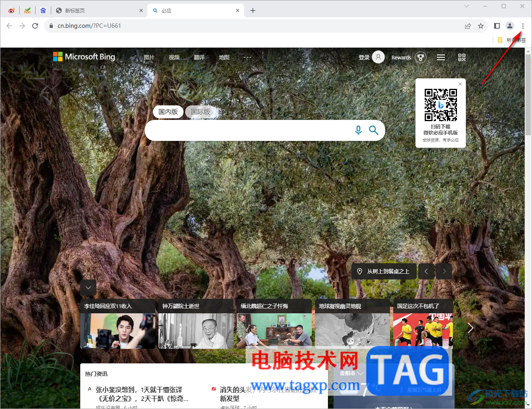The height and width of the screenshot is (409, 532).
Task: Dismiss the 扫码下载 QR popup
Action: 460,84
